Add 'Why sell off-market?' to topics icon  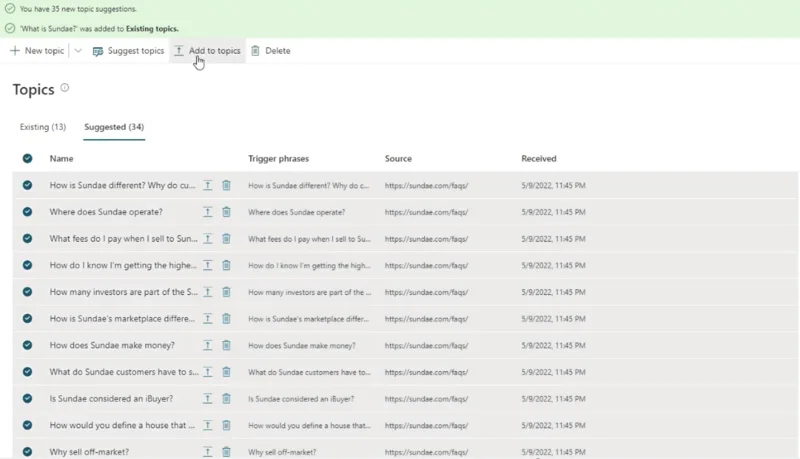[208, 452]
